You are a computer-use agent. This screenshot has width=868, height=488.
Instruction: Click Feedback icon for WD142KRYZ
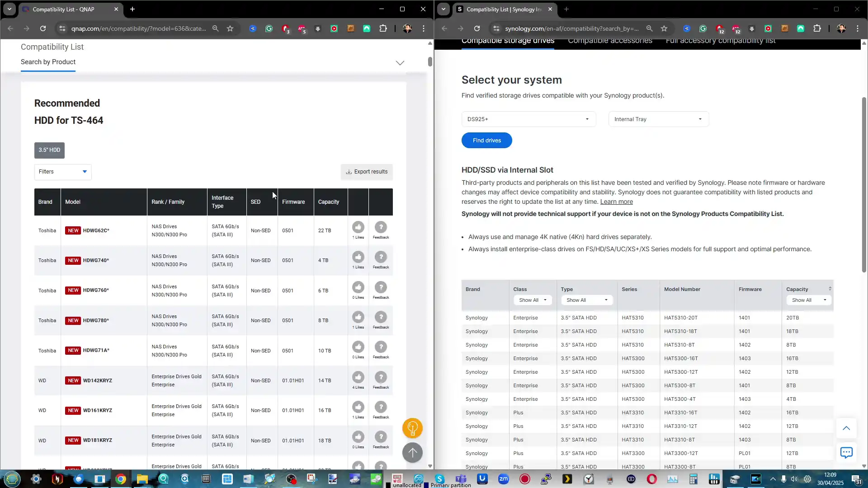point(381,377)
